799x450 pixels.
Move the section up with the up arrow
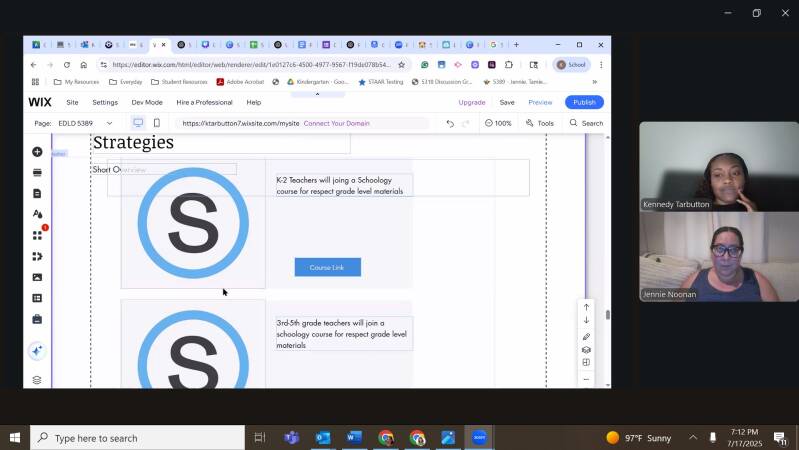tap(586, 307)
